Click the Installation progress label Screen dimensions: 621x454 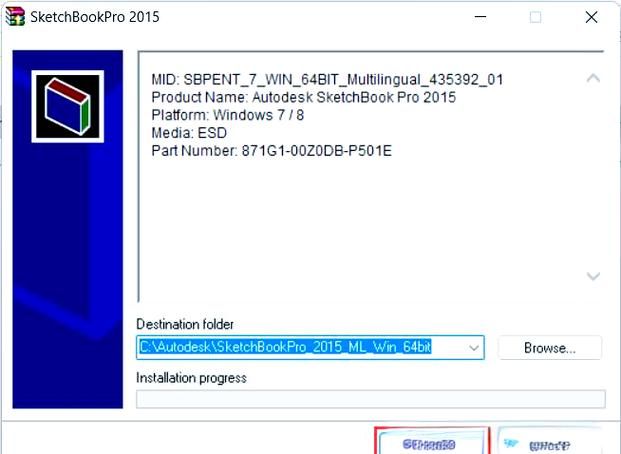(x=191, y=378)
